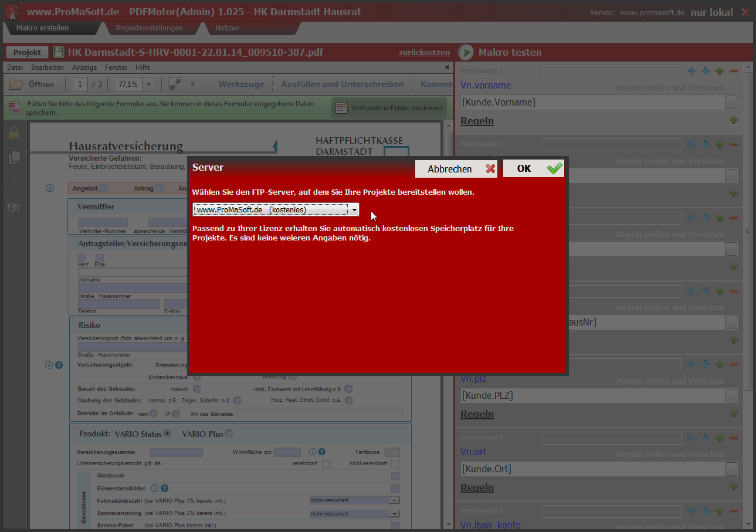Open the Fenster menu
This screenshot has width=756, height=532.
click(116, 67)
